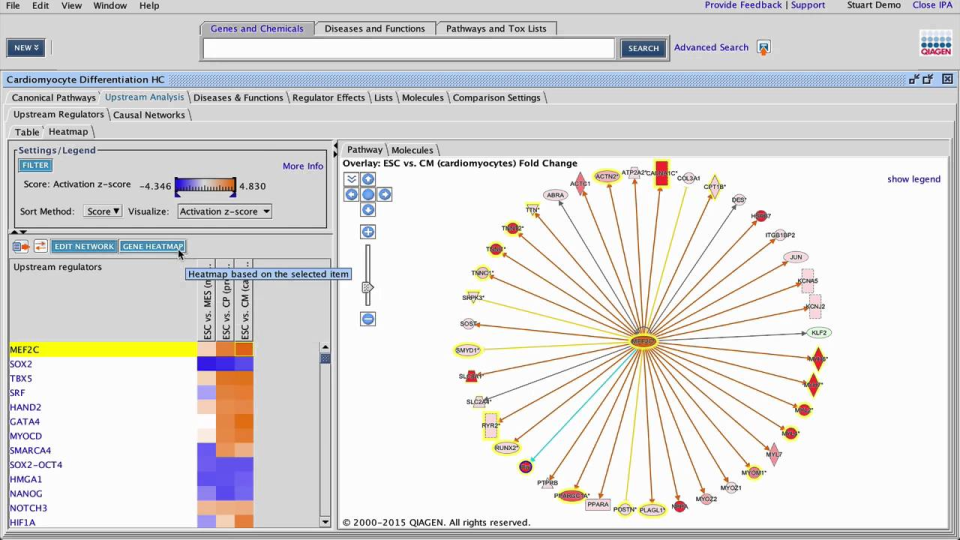
Task: Click the list-with-arrow icon left of Edit Network
Action: click(21, 246)
